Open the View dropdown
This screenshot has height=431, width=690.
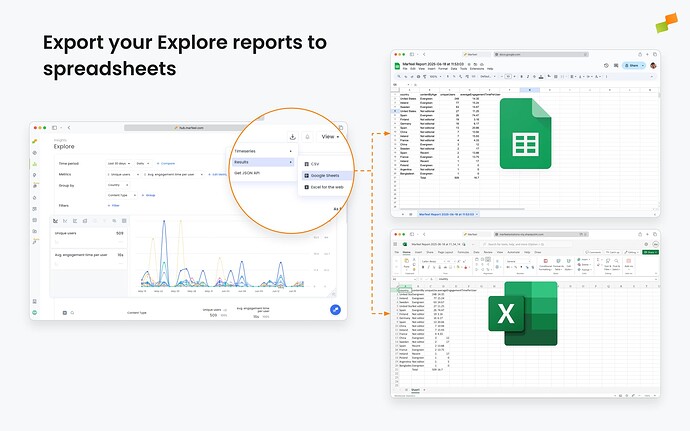click(329, 137)
